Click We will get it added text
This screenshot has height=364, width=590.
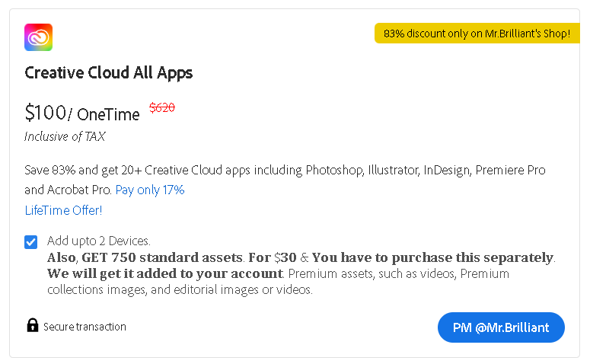click(164, 273)
